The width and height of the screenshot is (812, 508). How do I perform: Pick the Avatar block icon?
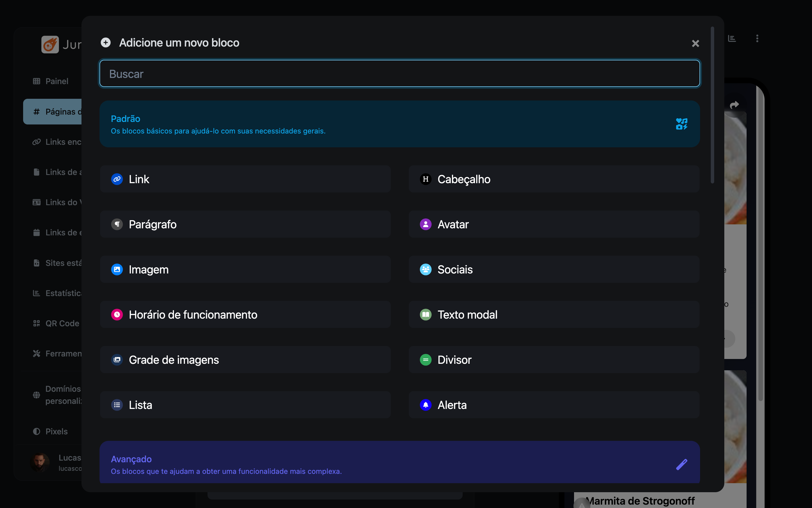click(425, 224)
